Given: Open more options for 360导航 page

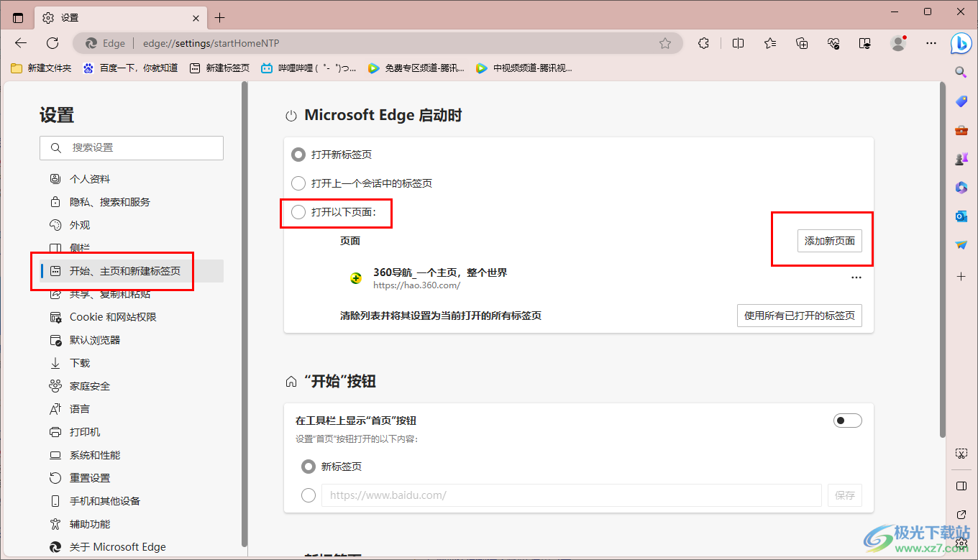Looking at the screenshot, I should 856,277.
